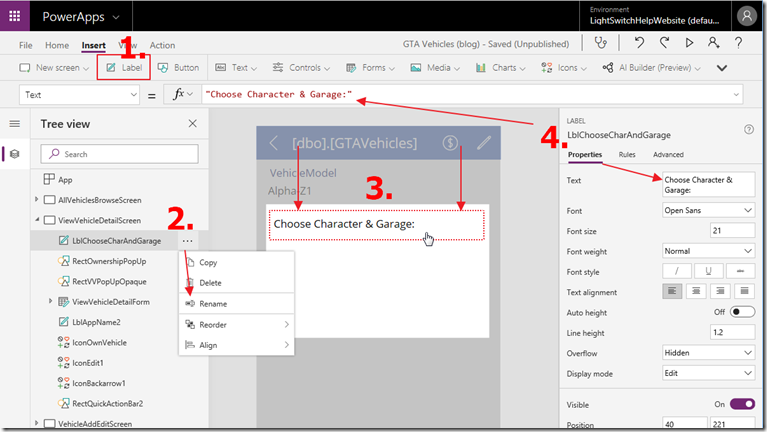767x432 pixels.
Task: Toggle the hamburger menu in left rail
Action: [15, 124]
